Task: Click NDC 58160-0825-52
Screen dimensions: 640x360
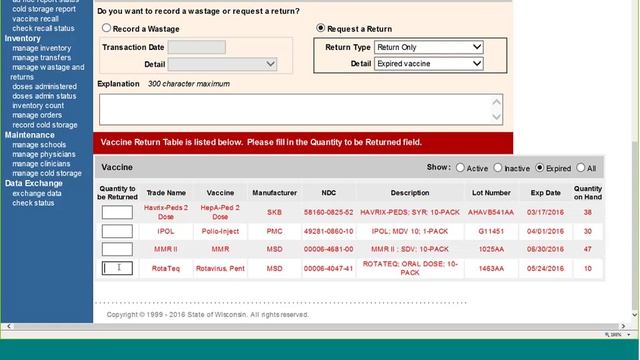Action: 329,212
